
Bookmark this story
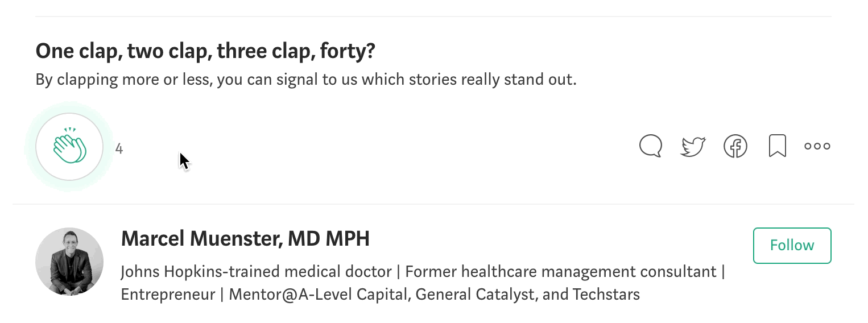tap(777, 146)
